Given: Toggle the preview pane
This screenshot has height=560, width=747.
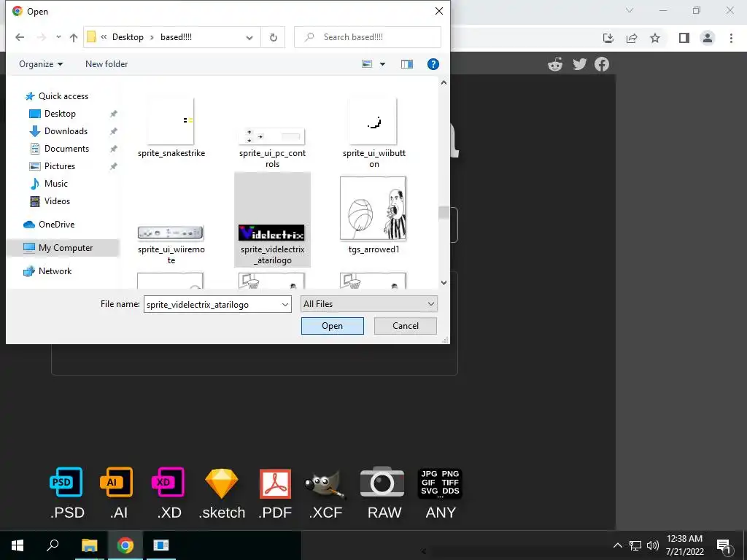Looking at the screenshot, I should click(407, 64).
